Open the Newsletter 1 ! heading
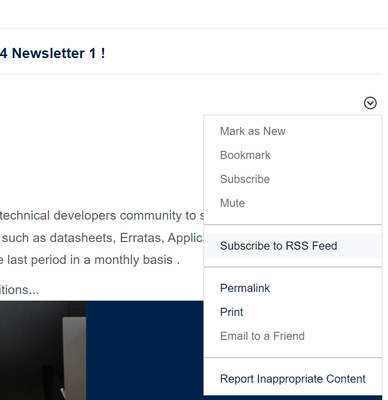This screenshot has width=388, height=400. 52,53
